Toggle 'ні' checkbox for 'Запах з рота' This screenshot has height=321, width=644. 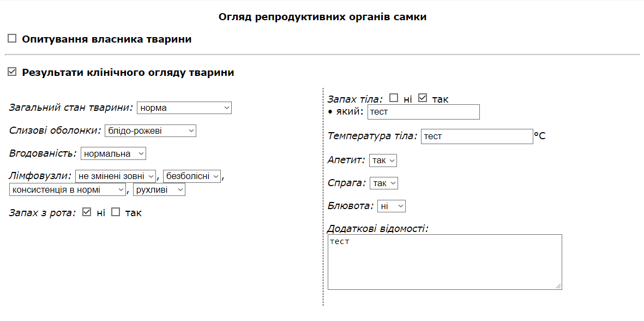pos(86,212)
